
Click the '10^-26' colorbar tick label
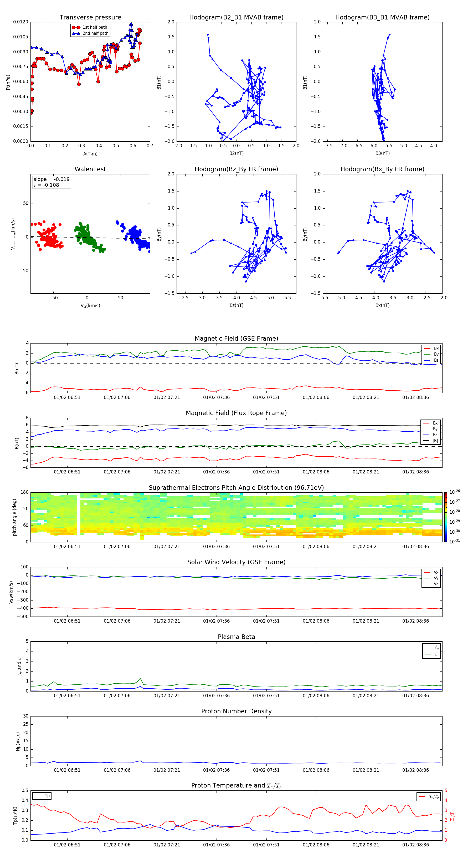click(455, 492)
